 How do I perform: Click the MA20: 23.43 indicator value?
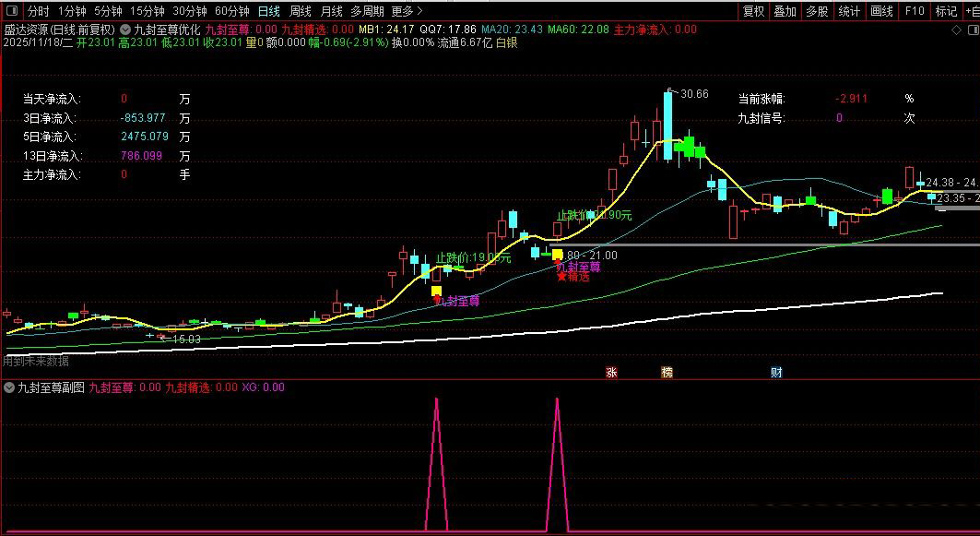coord(513,30)
